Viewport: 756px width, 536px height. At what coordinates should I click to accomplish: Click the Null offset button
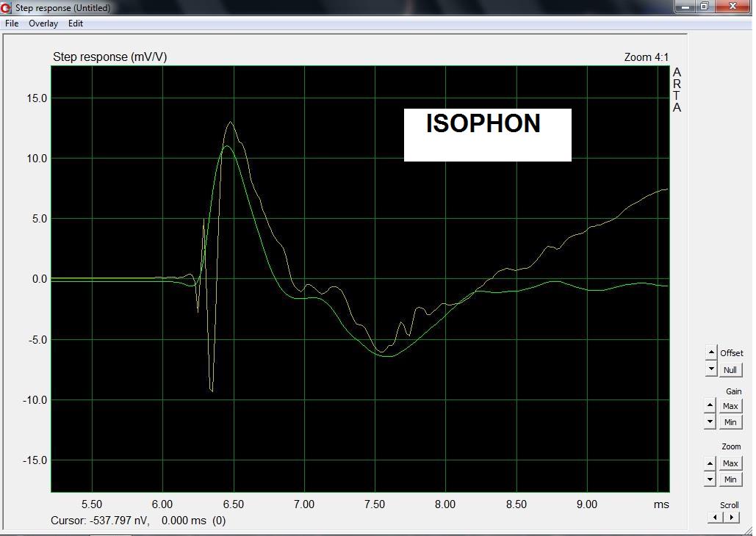730,370
